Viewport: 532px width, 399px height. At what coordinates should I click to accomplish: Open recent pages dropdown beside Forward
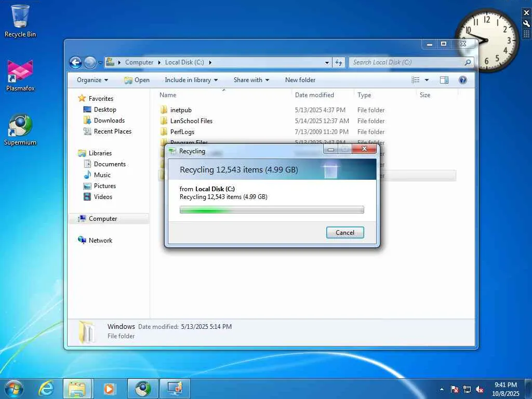100,63
